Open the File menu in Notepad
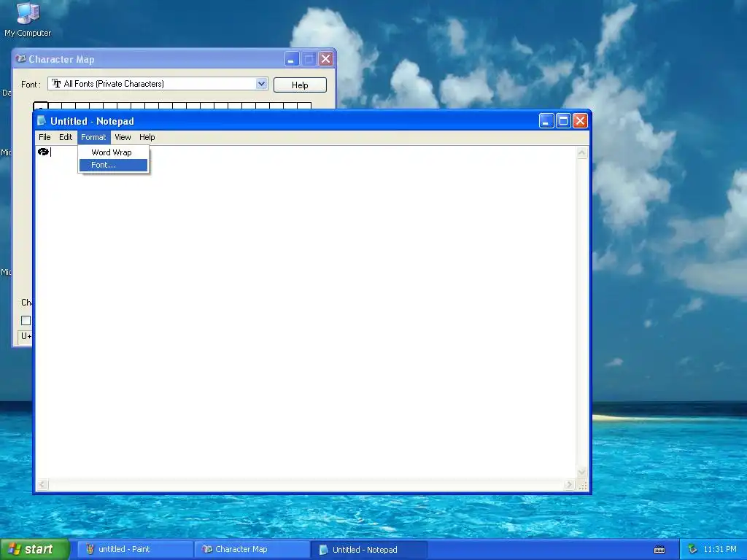 (x=44, y=137)
